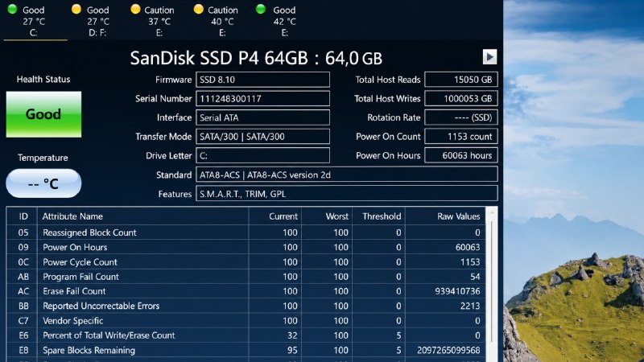Click the Worst column header

(327, 216)
